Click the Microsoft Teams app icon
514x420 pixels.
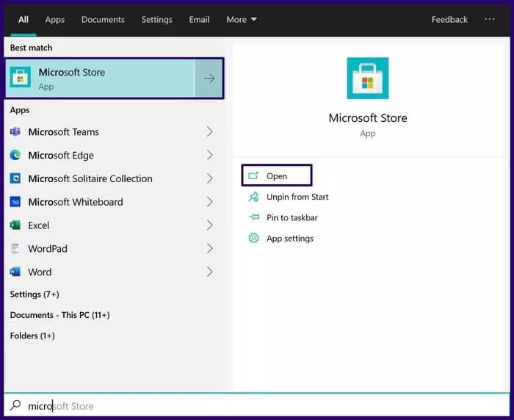(x=15, y=132)
